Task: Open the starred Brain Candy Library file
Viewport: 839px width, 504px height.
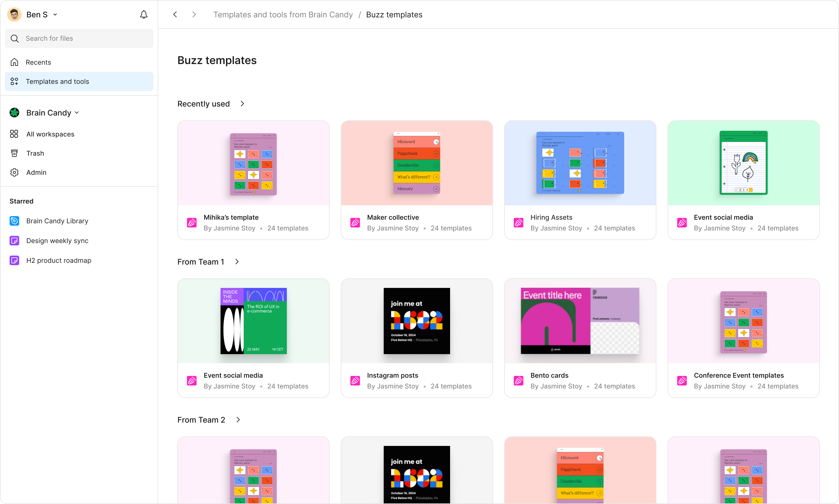Action: tap(57, 221)
